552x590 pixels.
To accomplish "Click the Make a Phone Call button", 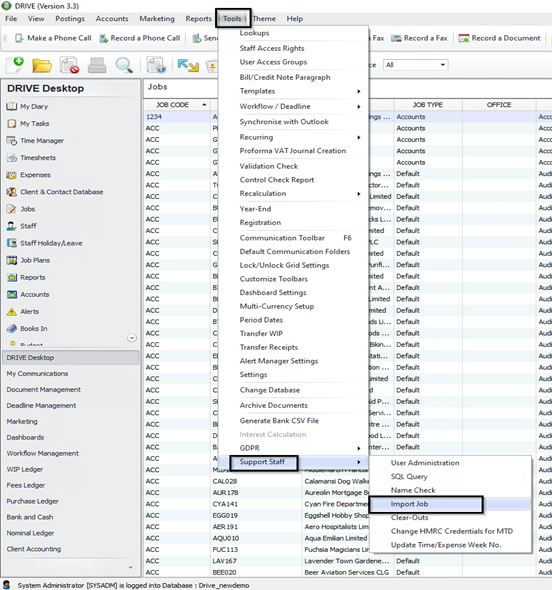I will (53, 38).
